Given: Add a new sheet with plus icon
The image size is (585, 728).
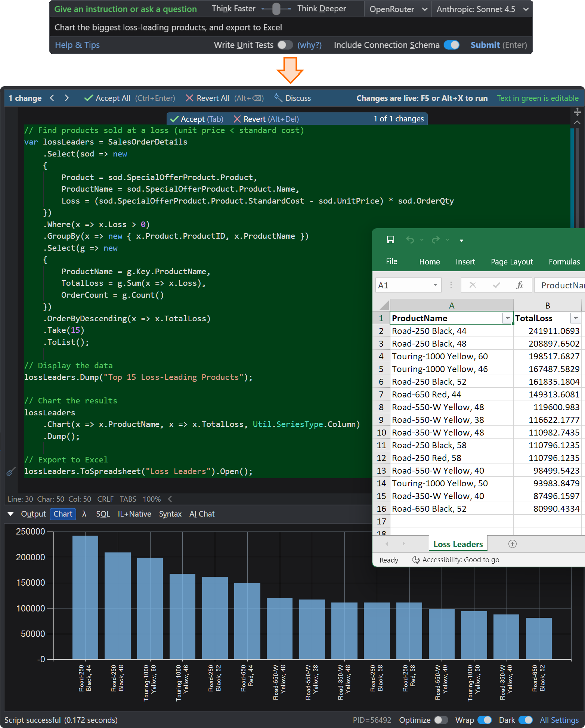Looking at the screenshot, I should (x=513, y=544).
